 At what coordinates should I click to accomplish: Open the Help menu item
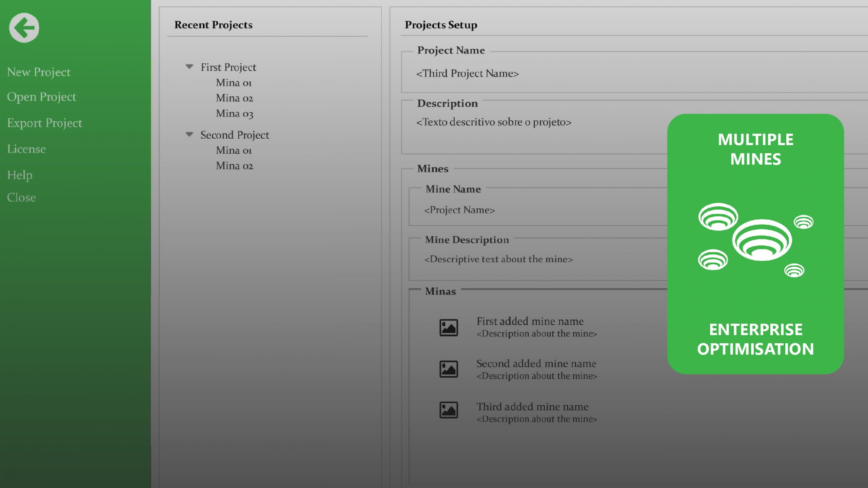(x=20, y=175)
